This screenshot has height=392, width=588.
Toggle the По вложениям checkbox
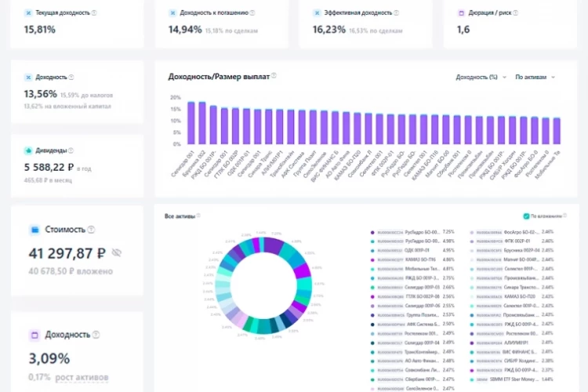(x=526, y=216)
